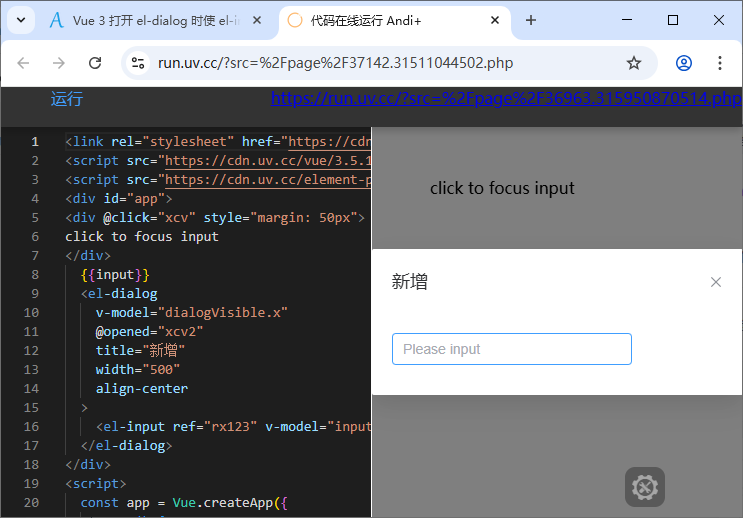Click el-input ref="rx123" code line
Image resolution: width=743 pixels, height=518 pixels.
coord(234,427)
